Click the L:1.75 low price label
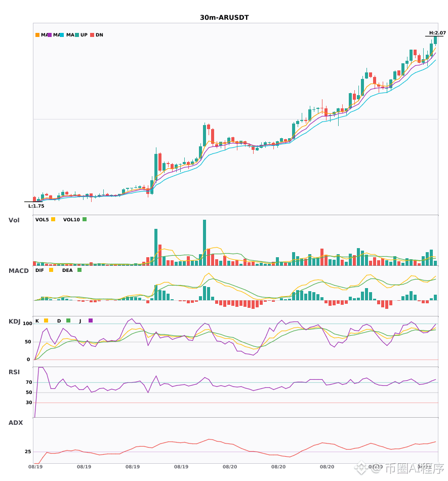Image resolution: width=448 pixels, height=481 pixels. click(x=36, y=206)
